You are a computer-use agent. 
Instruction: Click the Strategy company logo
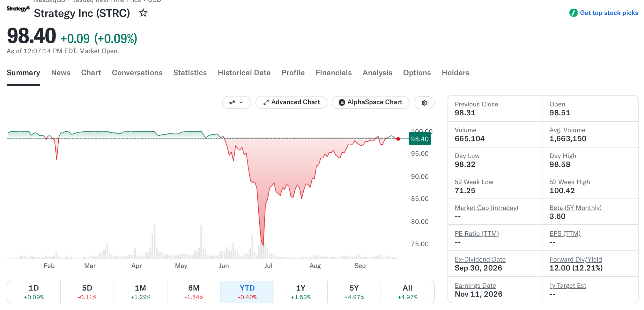pyautogui.click(x=18, y=9)
